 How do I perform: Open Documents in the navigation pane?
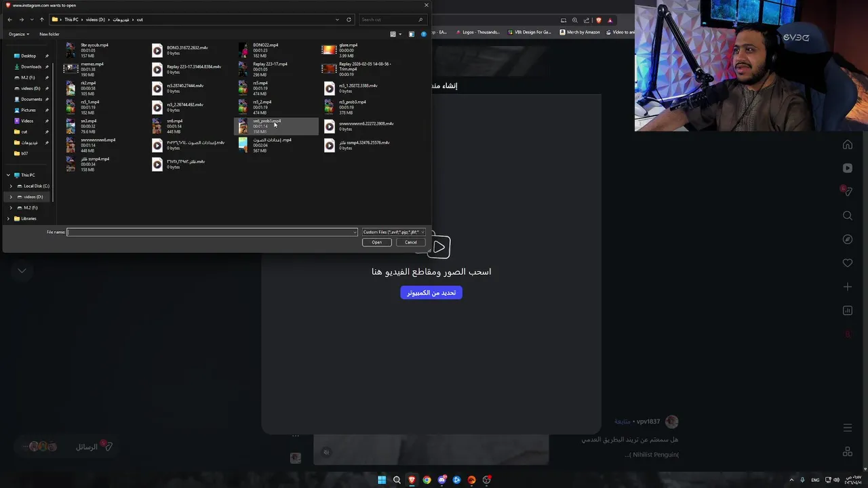pos(31,99)
